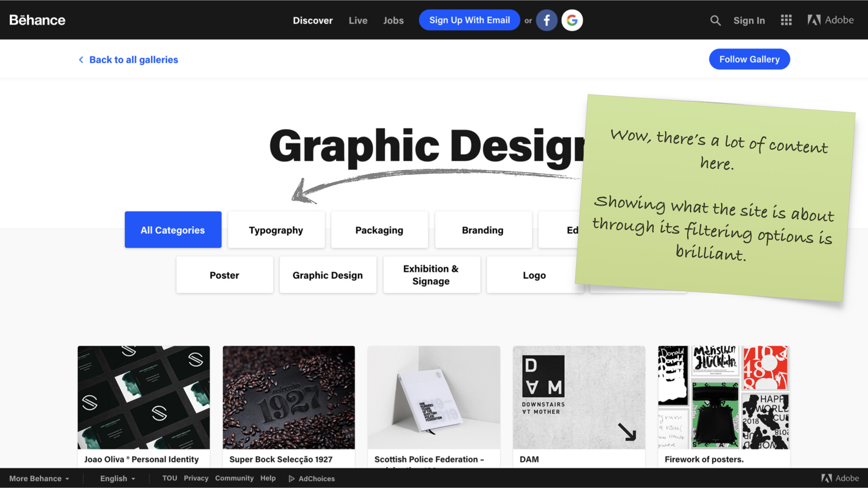The height and width of the screenshot is (488, 868).
Task: Open the Super Bock Selecção 1927 thumbnail
Action: point(288,398)
